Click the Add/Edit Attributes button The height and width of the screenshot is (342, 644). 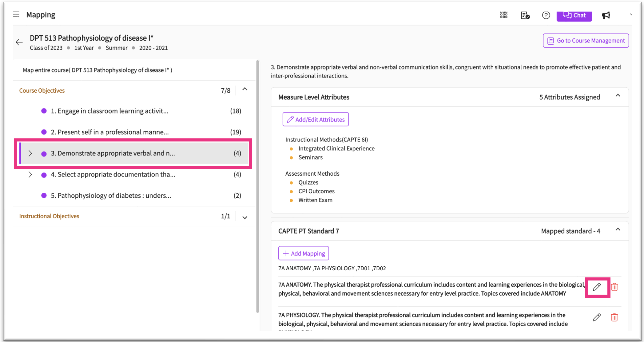pyautogui.click(x=316, y=119)
